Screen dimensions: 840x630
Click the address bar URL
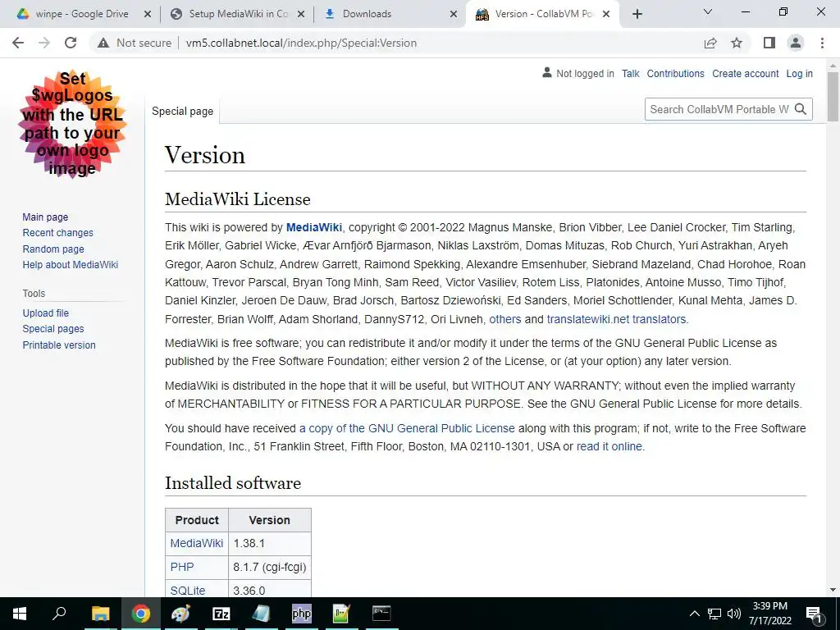301,43
